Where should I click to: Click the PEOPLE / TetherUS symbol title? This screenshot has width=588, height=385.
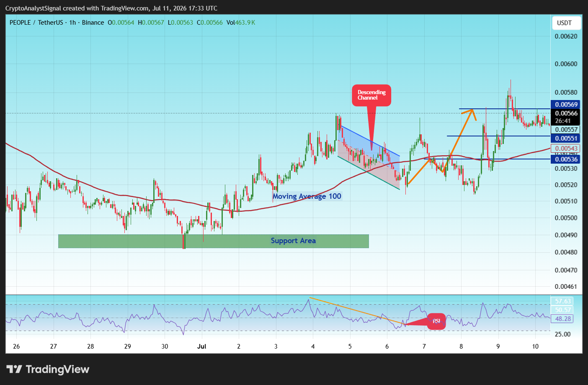click(36, 23)
